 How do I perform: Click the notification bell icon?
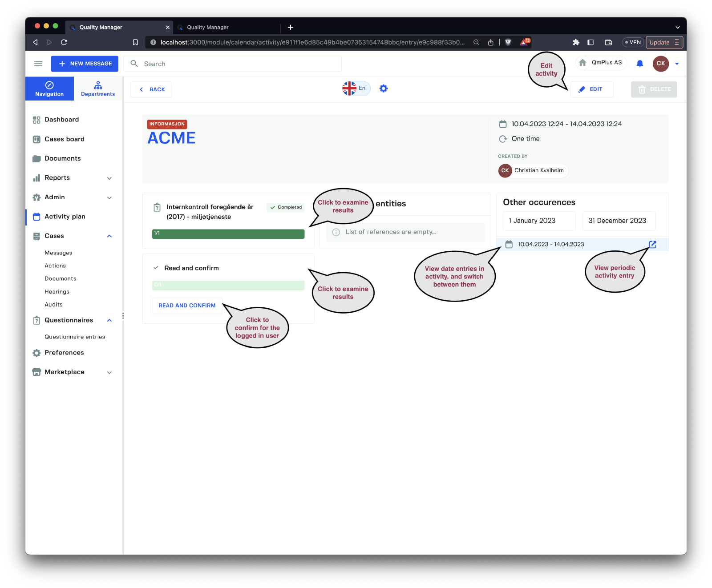click(x=639, y=64)
